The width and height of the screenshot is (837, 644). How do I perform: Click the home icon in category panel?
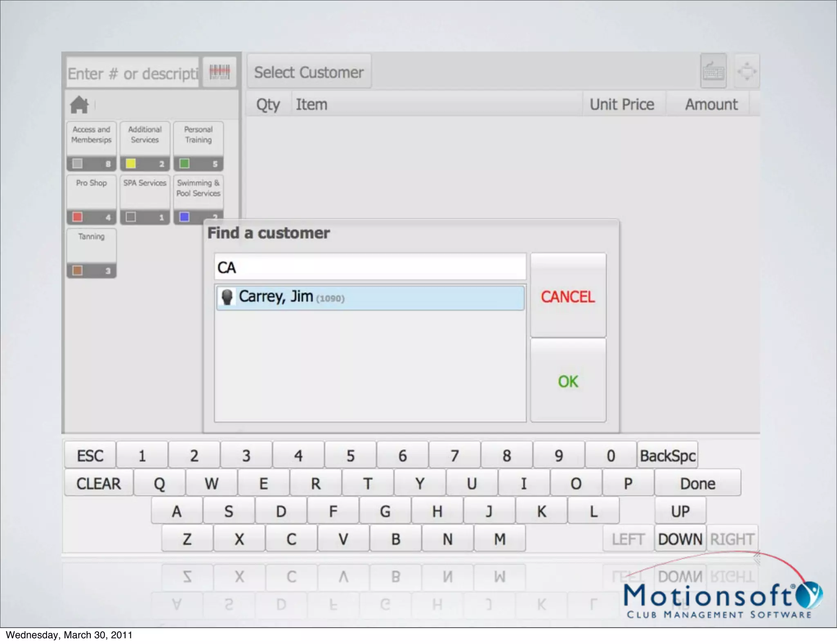pos(79,105)
